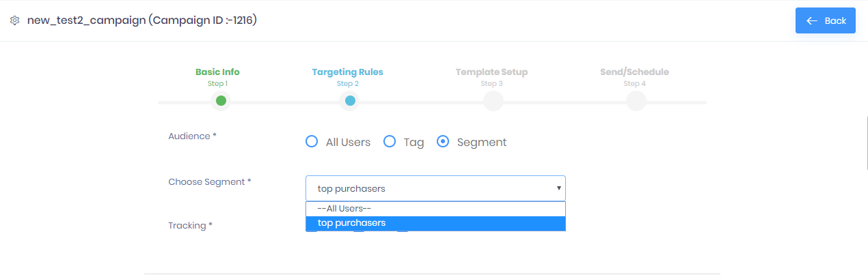Jump to the Template Setup step label
This screenshot has height=277, width=868.
[x=491, y=72]
